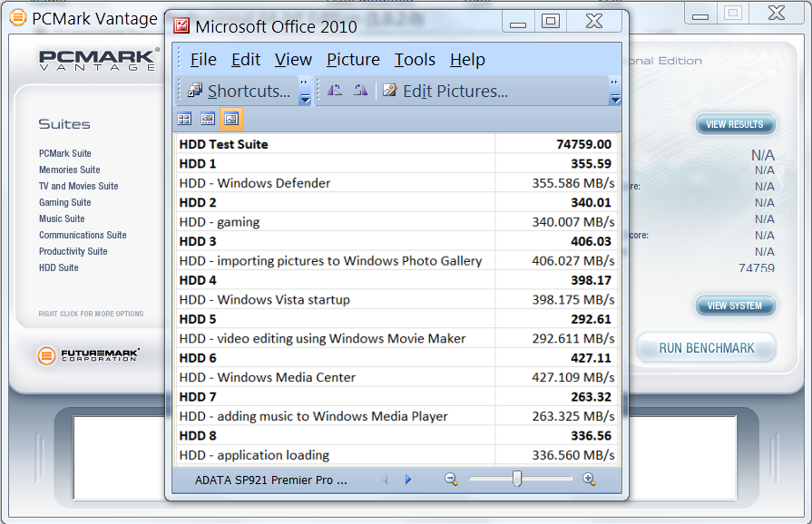Image resolution: width=812 pixels, height=524 pixels.
Task: Open the Picture menu
Action: click(353, 60)
